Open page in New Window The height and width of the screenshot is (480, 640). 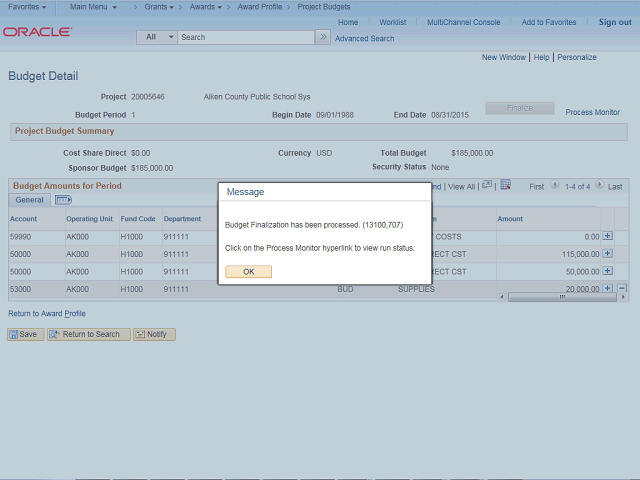[x=504, y=58]
